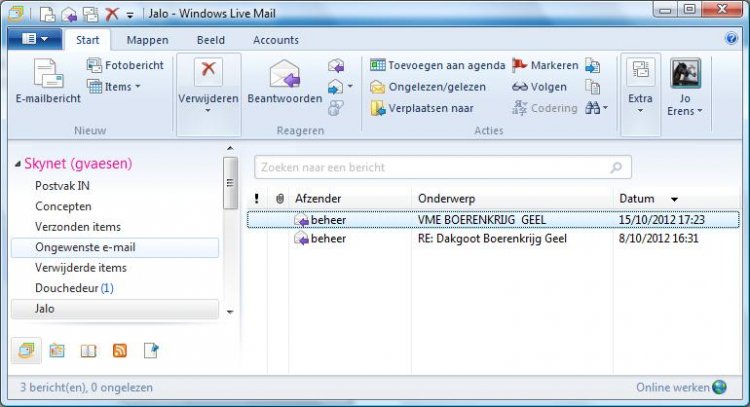Open the Calendar shortcut icon
750x407 pixels.
[57, 351]
